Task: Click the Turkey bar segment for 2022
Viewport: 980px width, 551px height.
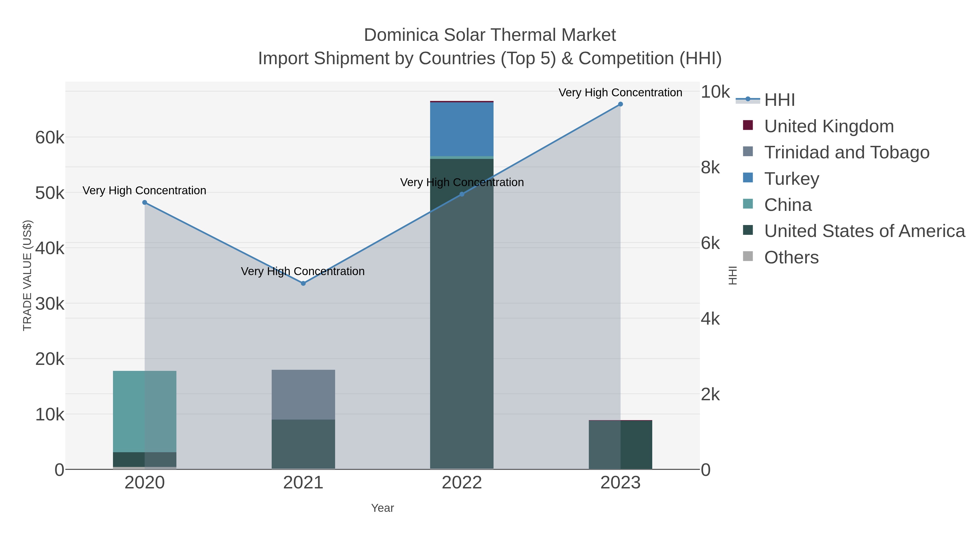Action: coord(462,129)
